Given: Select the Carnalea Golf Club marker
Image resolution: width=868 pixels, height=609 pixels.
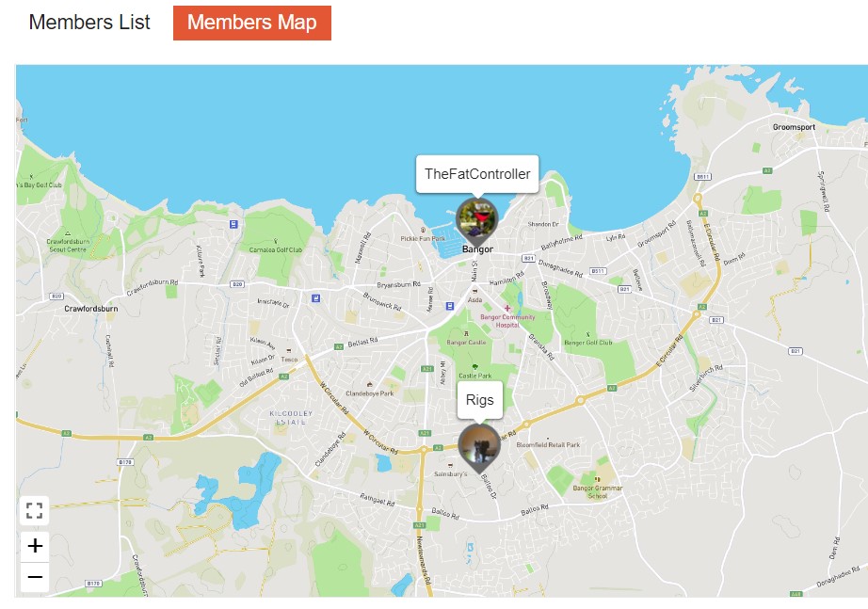Looking at the screenshot, I should point(275,241).
